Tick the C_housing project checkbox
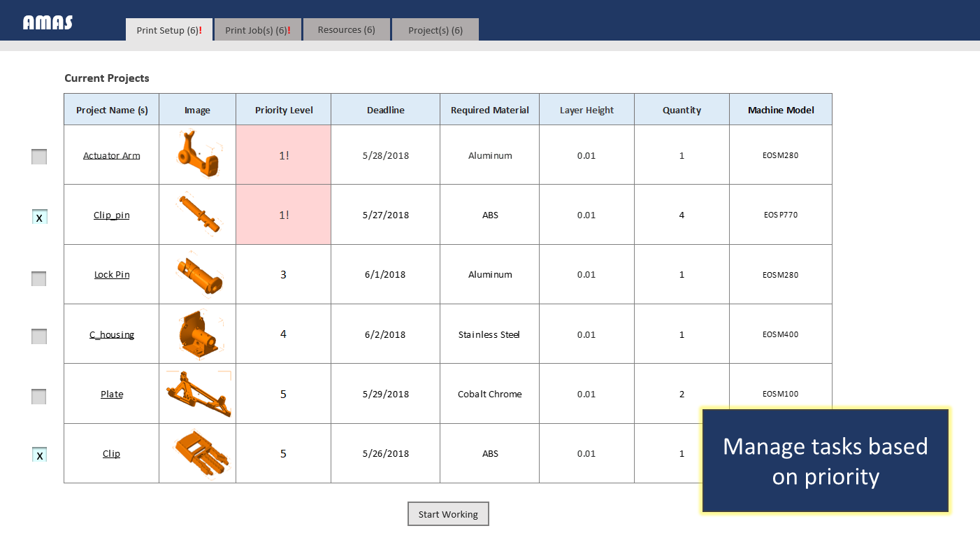This screenshot has width=980, height=547. [39, 336]
